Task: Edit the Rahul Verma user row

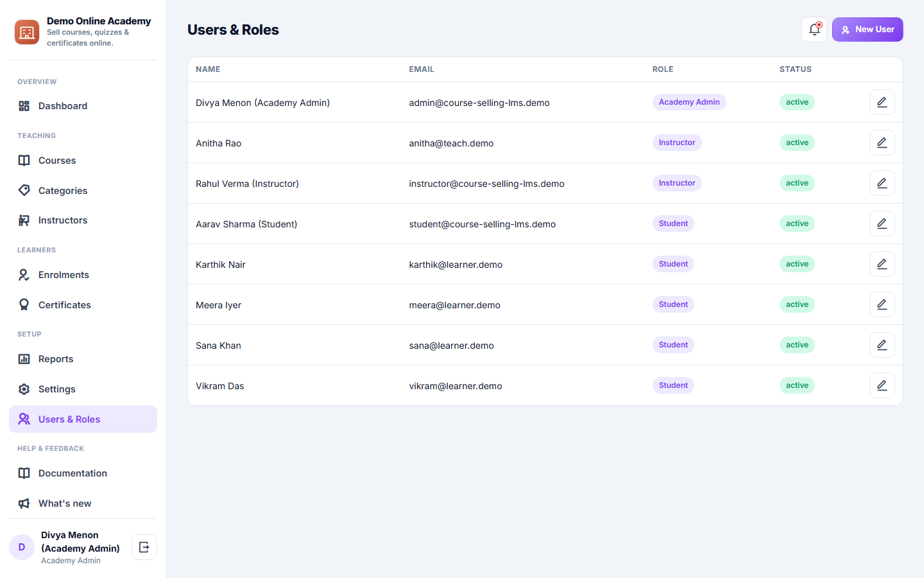Action: pyautogui.click(x=882, y=183)
